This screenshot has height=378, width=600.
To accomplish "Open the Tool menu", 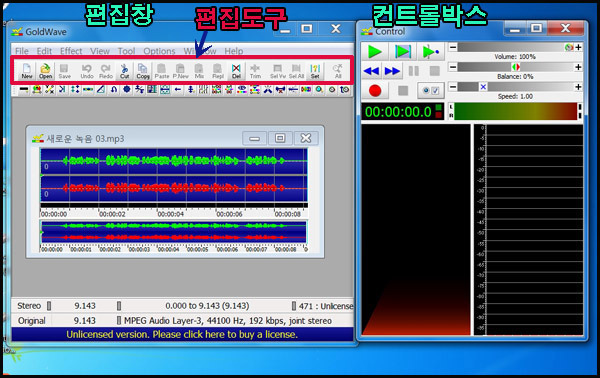I will point(126,51).
